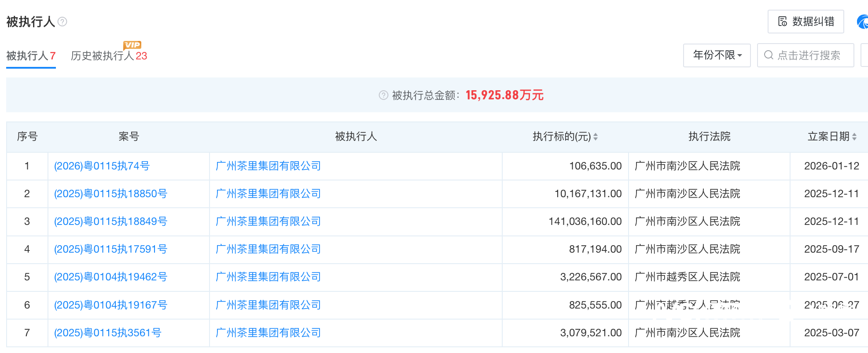Open 广州茶里集团有限公司 in row 2
868x353 pixels.
coord(268,194)
